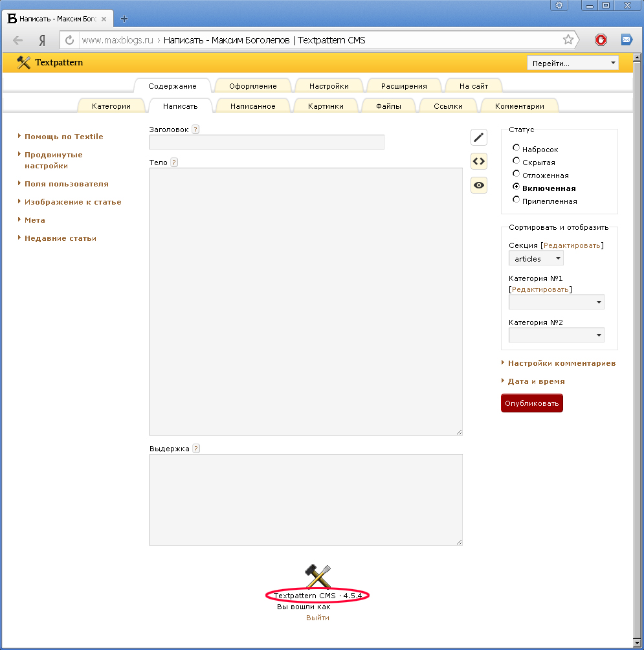Open the Категория №2 dropdown

[556, 335]
